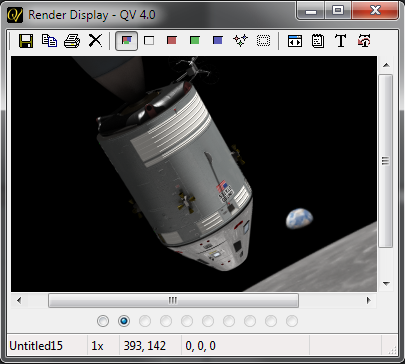The image size is (405, 364).
Task: Display only the blue channel
Action: 218,41
